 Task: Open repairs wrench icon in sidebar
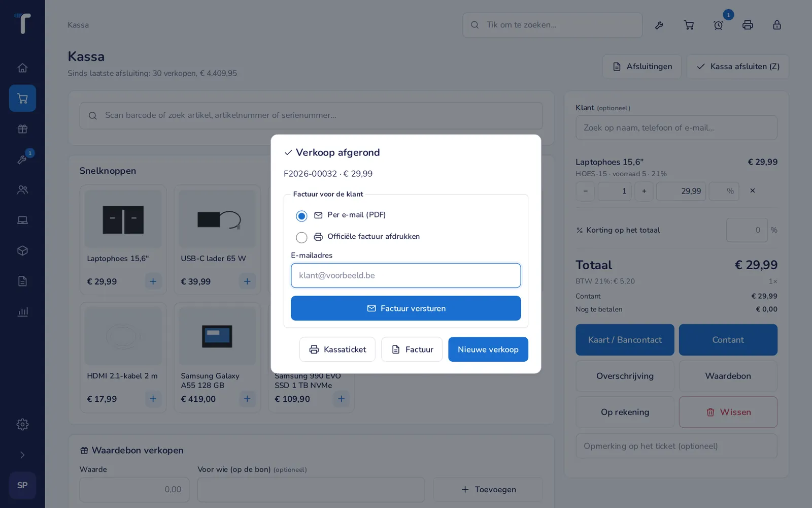click(22, 159)
